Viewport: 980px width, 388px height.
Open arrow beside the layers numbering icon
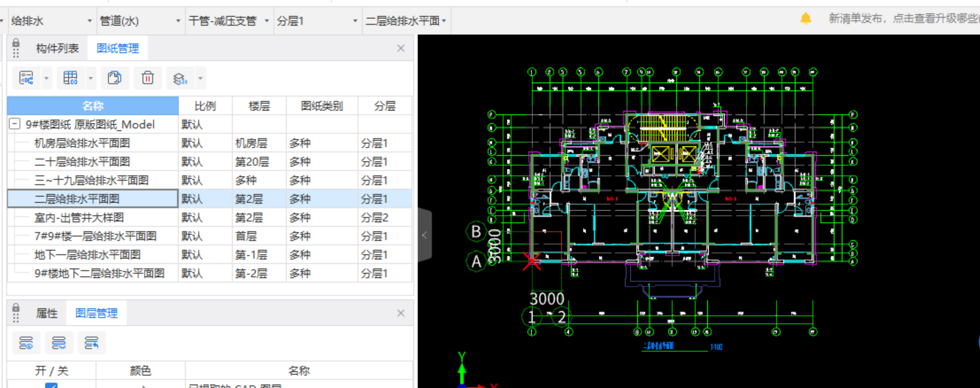(x=201, y=78)
